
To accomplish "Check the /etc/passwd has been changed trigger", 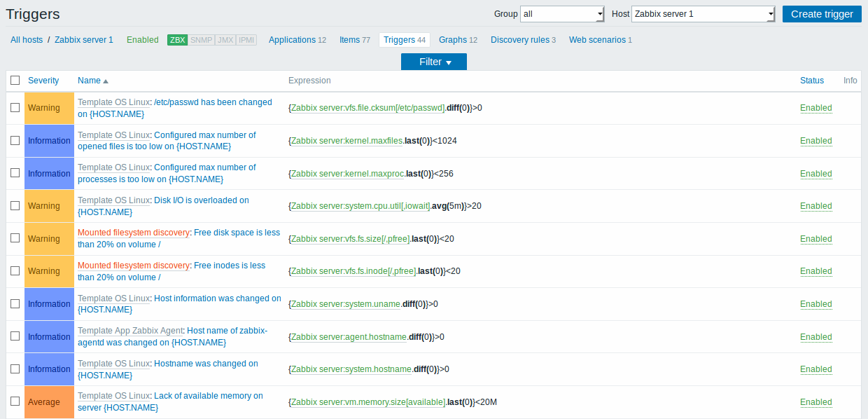I will [15, 108].
